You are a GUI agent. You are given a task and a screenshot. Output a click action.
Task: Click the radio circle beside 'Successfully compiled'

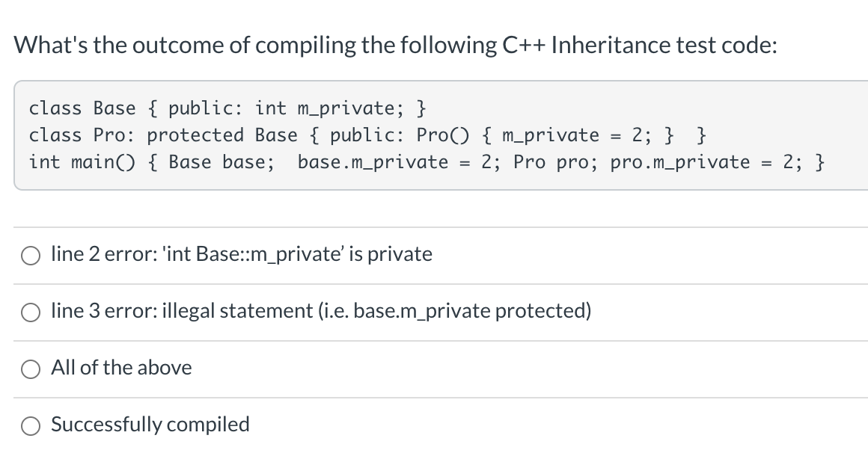click(x=31, y=425)
